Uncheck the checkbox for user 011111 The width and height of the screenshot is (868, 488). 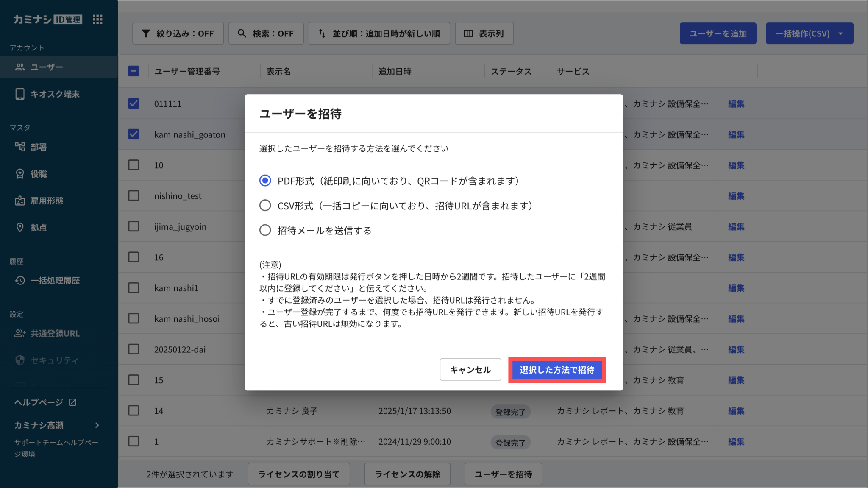coord(134,103)
